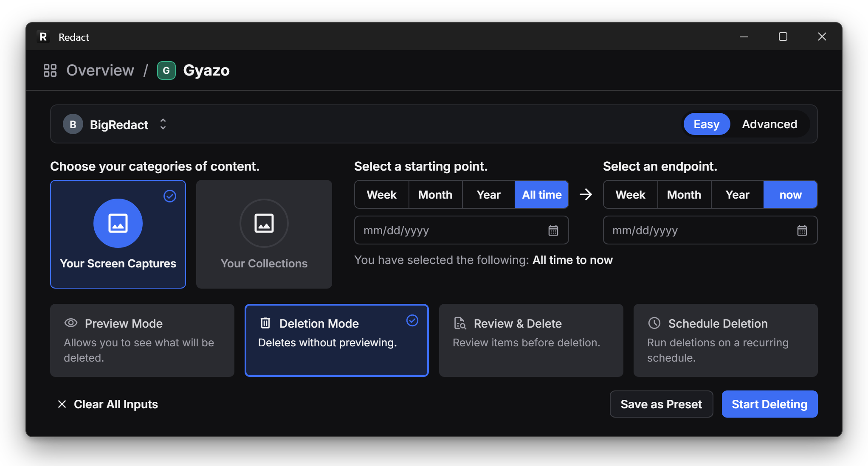The image size is (868, 466).
Task: Click the Redact app logo icon
Action: click(x=43, y=37)
